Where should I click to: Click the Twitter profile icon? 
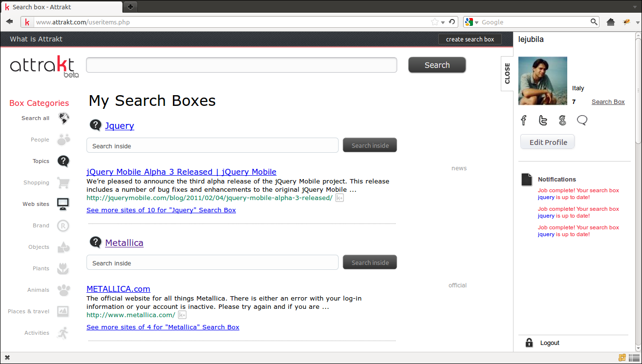coord(543,120)
